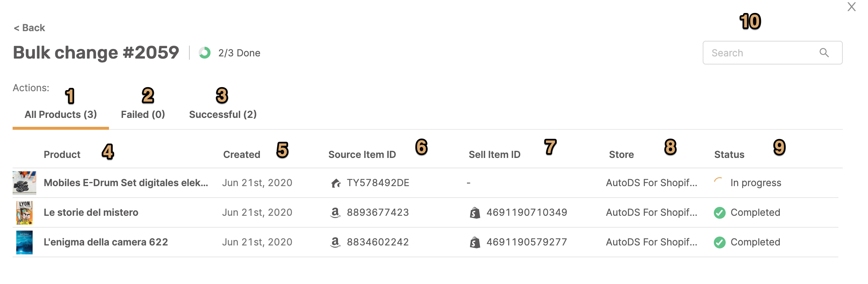Click the search magnifier icon
Image resolution: width=868 pixels, height=284 pixels.
(x=824, y=53)
